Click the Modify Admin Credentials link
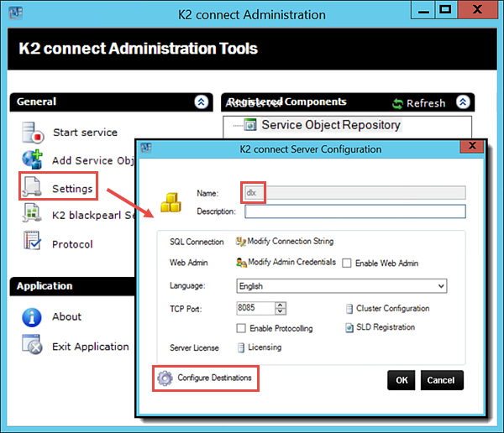 pyautogui.click(x=291, y=262)
